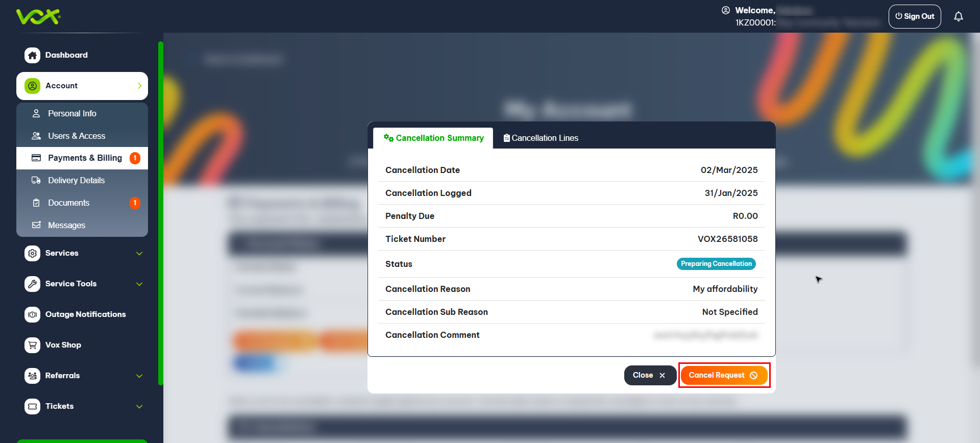Click the user profile icon near Welcome
The image size is (980, 443).
point(725,10)
